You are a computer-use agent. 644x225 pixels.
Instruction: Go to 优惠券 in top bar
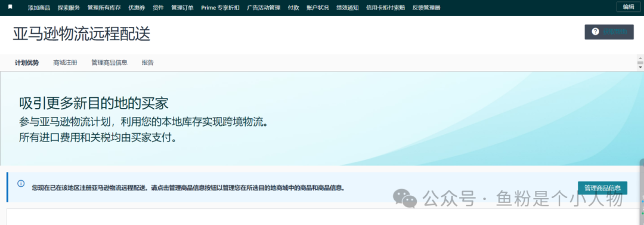pyautogui.click(x=137, y=8)
